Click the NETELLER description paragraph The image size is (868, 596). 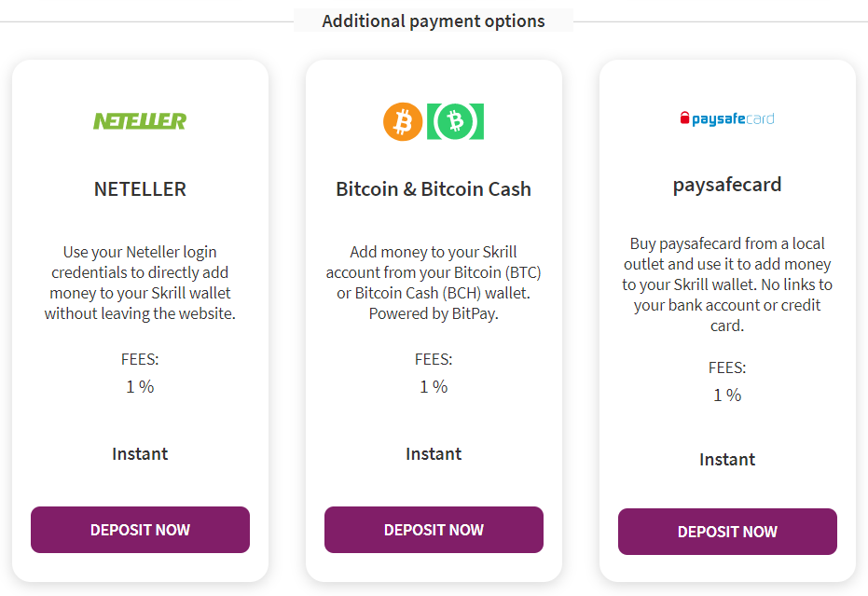pos(140,283)
